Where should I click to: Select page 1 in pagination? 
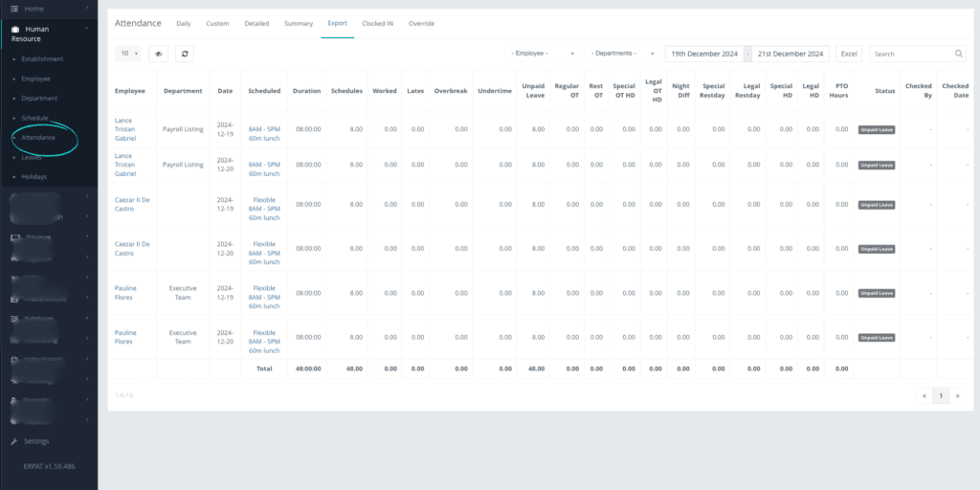(941, 395)
